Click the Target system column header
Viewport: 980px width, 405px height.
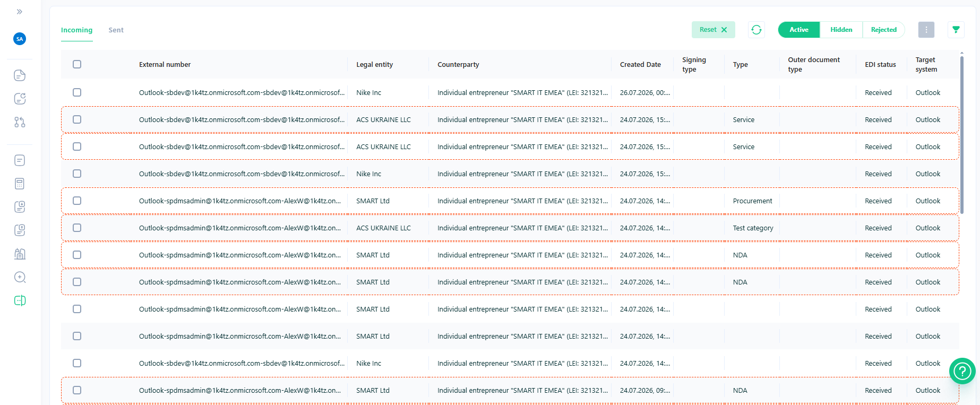[926, 64]
